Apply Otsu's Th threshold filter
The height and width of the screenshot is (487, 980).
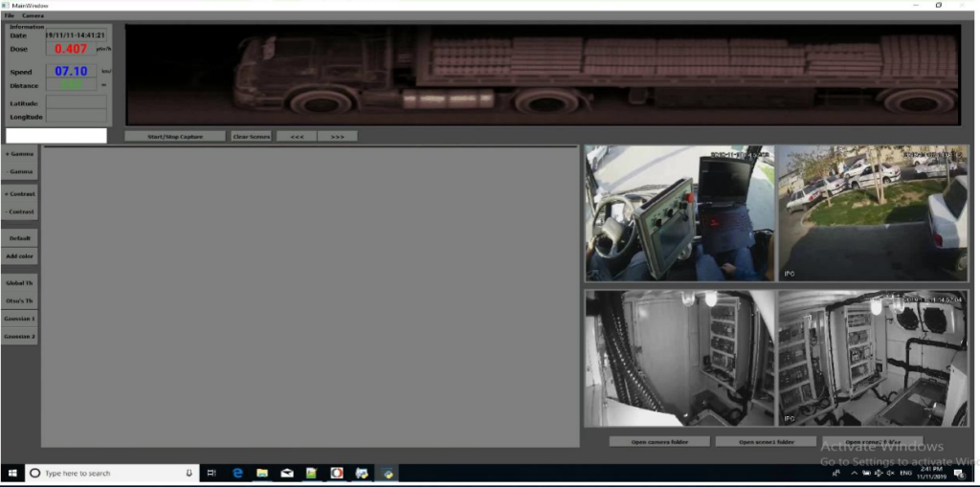20,300
